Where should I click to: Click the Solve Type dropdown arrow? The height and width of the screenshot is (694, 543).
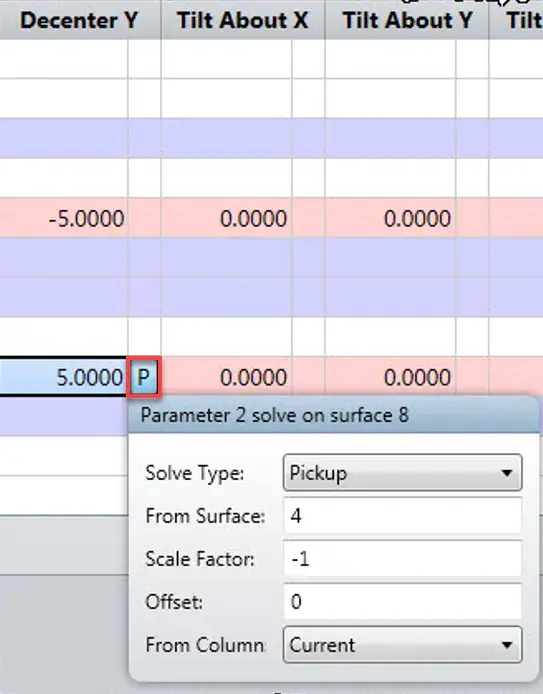507,473
